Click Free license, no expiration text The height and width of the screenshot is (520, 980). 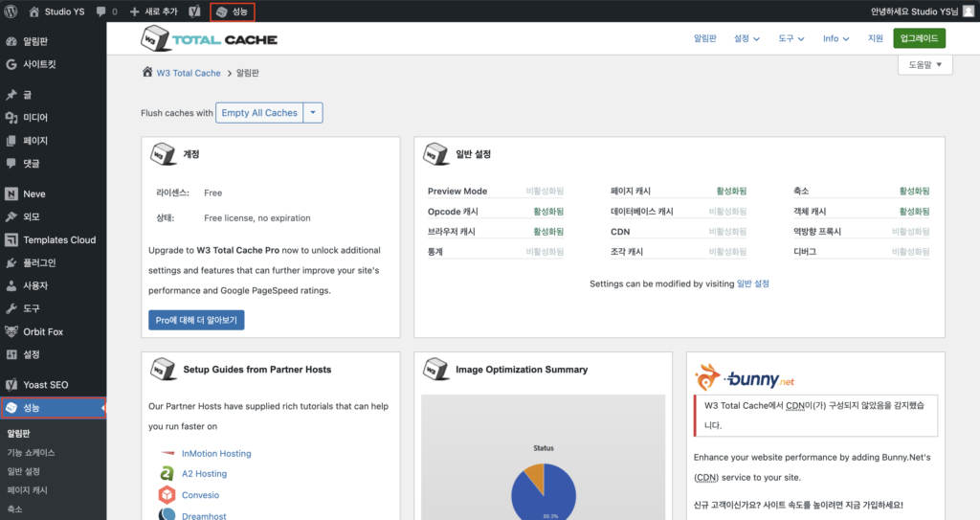(x=256, y=217)
